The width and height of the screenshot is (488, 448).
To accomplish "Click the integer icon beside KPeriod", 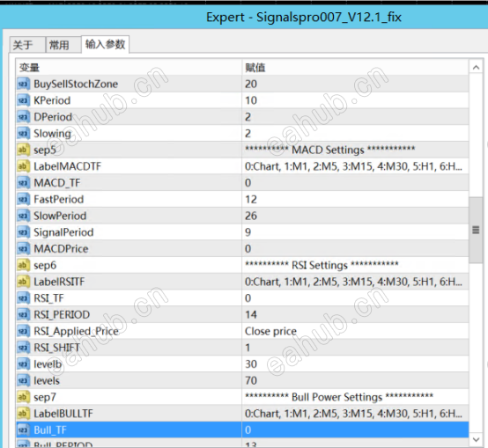I will click(23, 100).
